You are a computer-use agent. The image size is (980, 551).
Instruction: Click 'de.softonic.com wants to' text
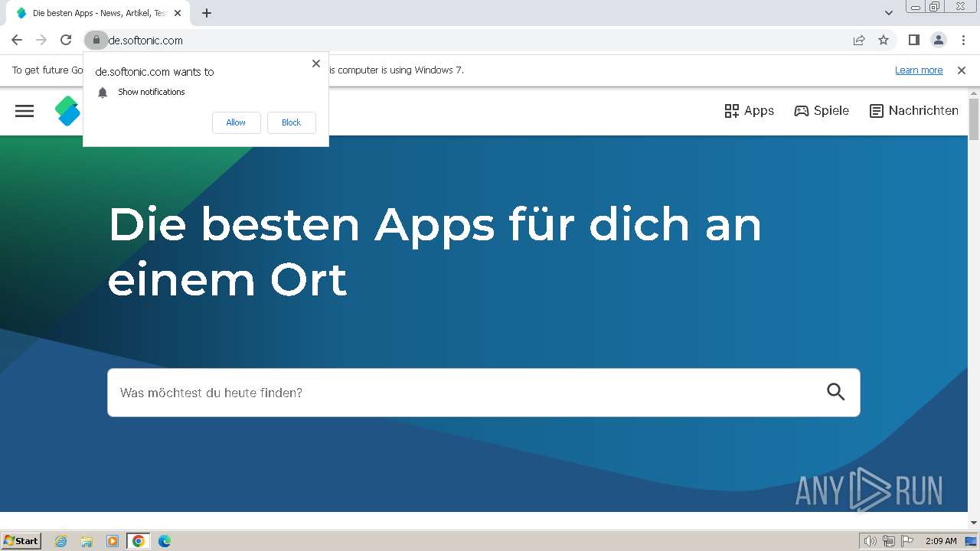[155, 72]
